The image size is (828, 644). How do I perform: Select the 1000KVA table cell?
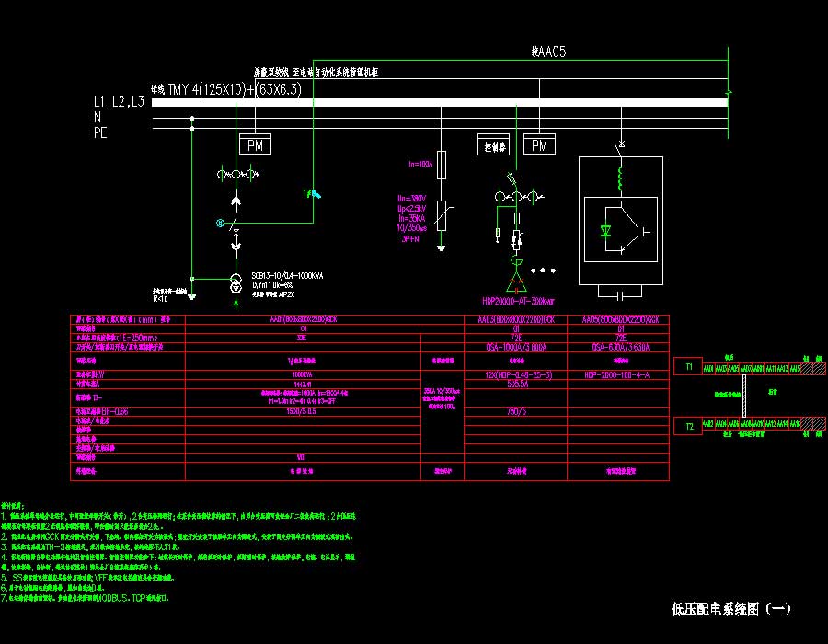click(302, 374)
